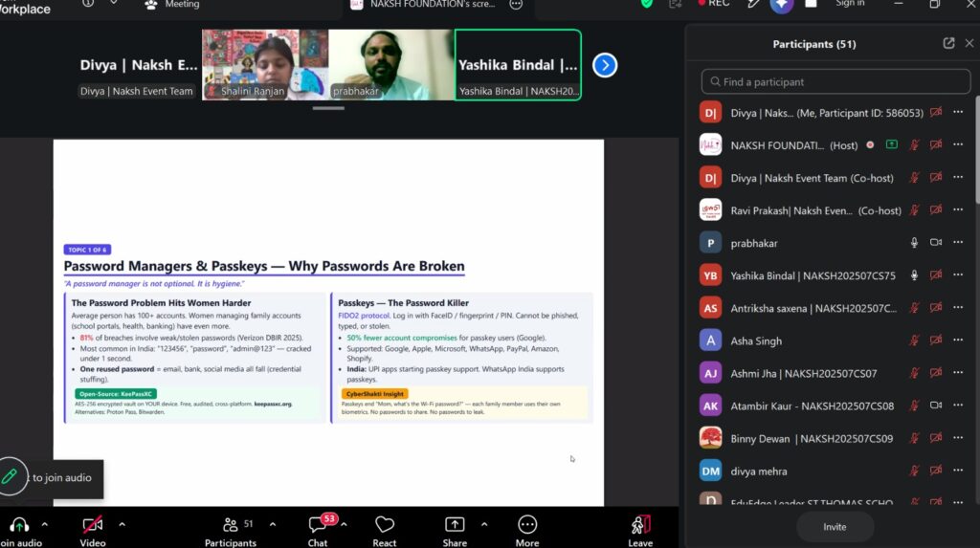Select divya mehra's avatar in list
Viewport: 980px width, 548px height.
coord(711,471)
